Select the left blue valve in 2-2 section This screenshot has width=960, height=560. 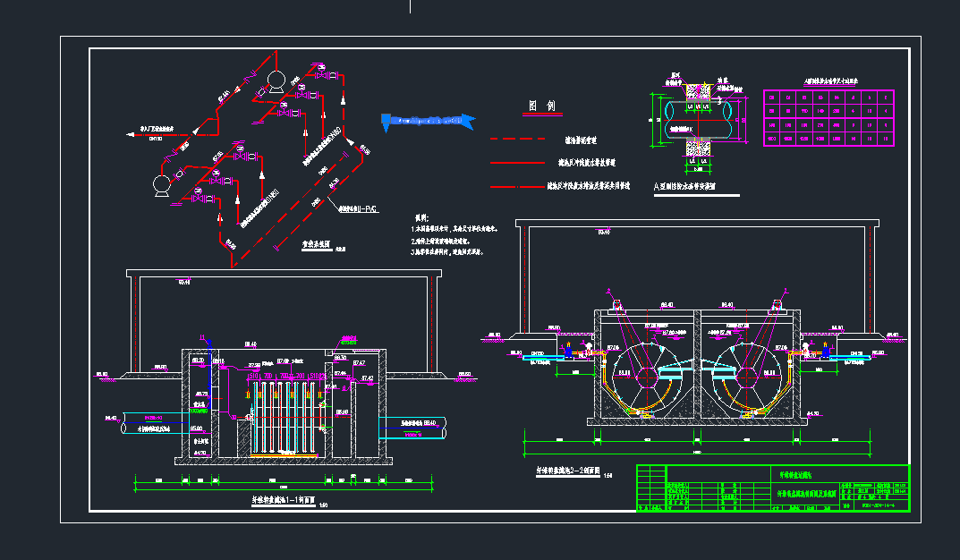click(x=568, y=350)
